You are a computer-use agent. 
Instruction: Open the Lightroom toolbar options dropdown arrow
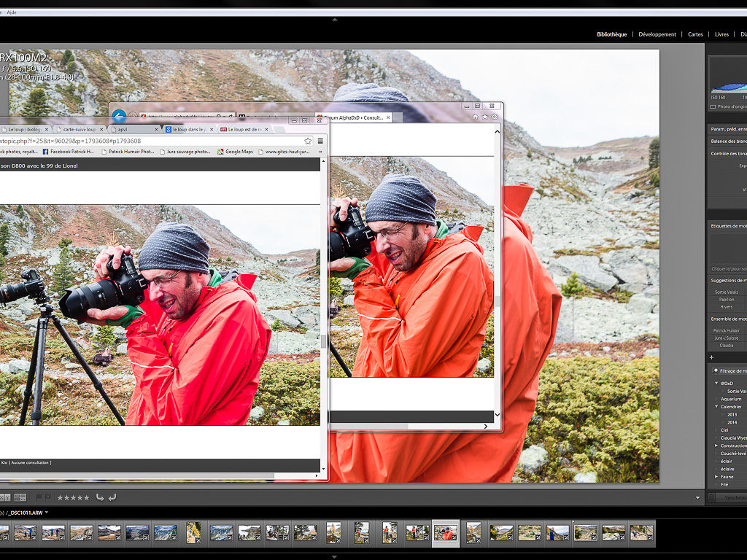click(x=698, y=498)
